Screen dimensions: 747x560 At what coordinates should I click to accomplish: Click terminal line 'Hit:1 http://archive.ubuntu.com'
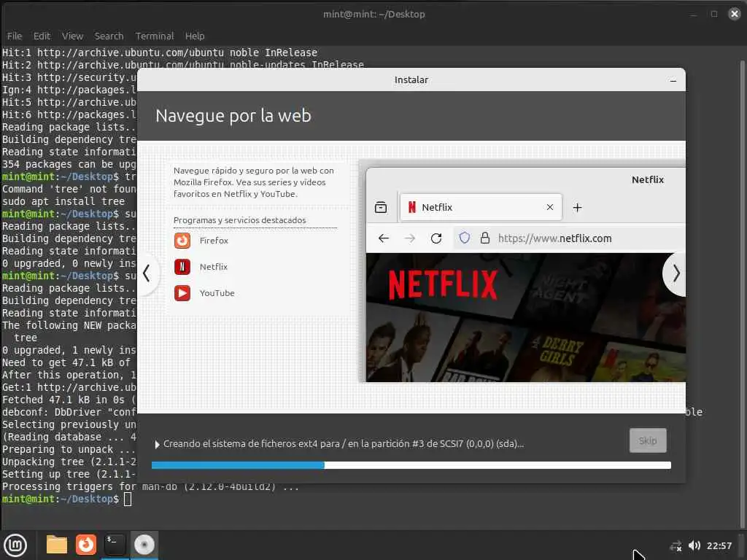[160, 52]
